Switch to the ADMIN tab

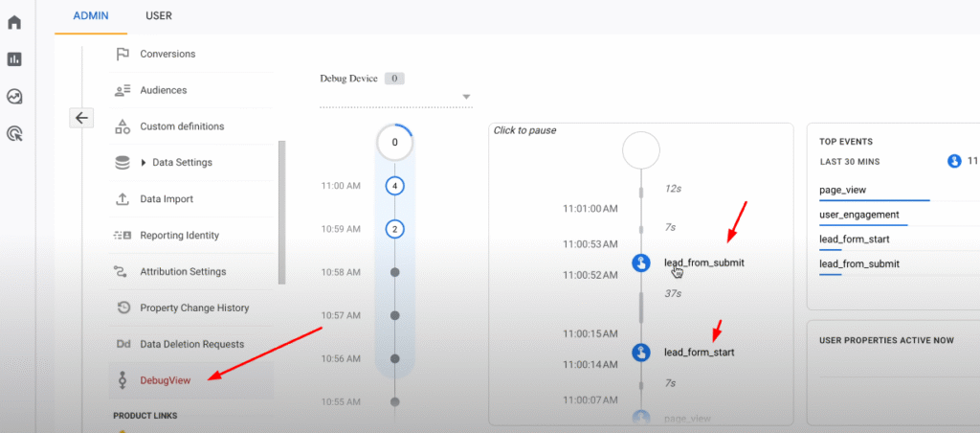click(91, 15)
